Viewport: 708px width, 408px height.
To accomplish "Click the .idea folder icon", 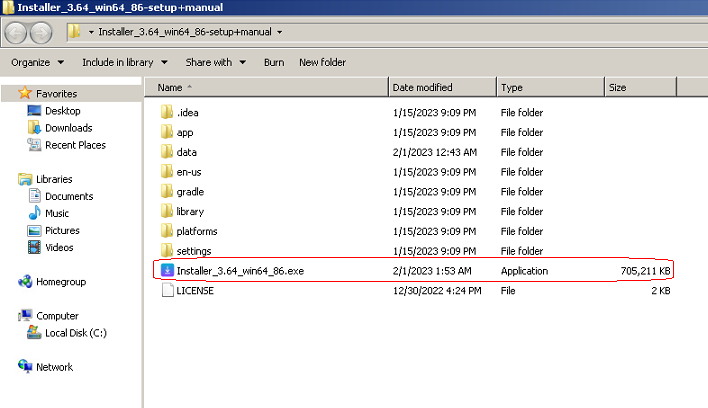I will (x=167, y=112).
